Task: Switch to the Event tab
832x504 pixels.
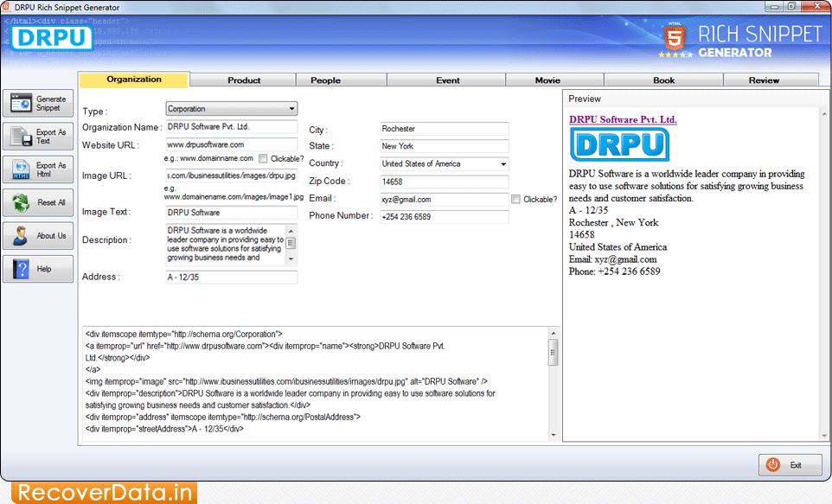Action: pos(447,80)
